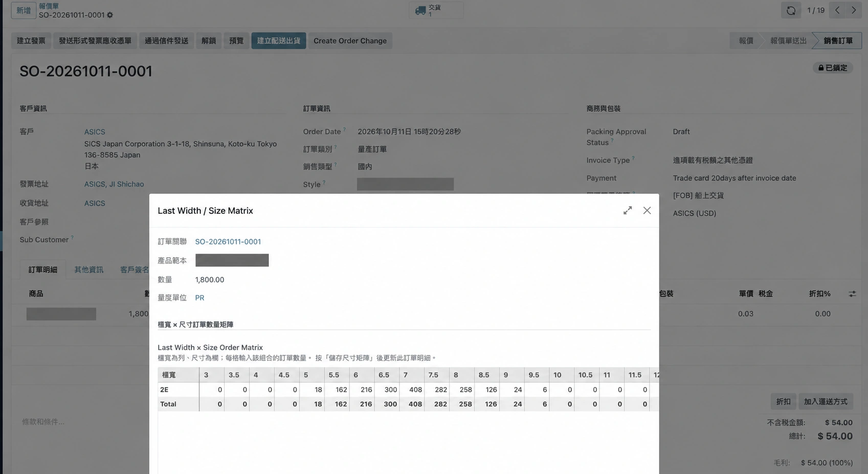The image size is (868, 474).
Task: Click 發送形式發票應收憑單 button
Action: (95, 41)
